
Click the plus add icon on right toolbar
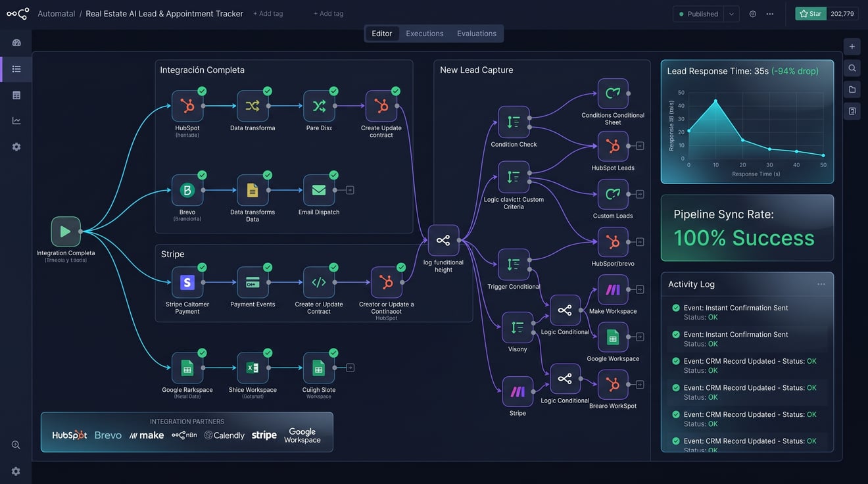(x=852, y=47)
